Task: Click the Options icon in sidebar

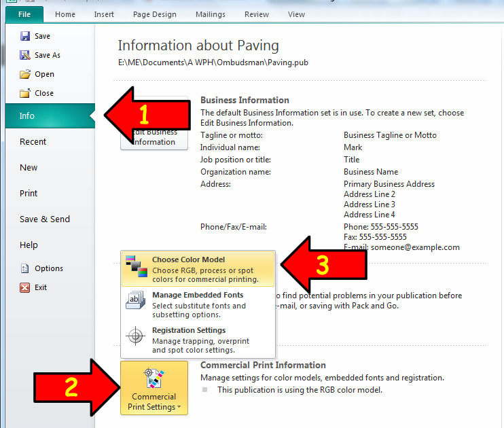Action: coord(25,268)
